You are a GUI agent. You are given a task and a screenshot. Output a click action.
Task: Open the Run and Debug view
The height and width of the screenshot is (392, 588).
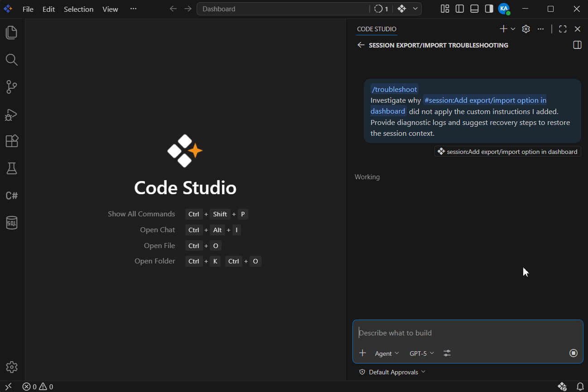[12, 114]
